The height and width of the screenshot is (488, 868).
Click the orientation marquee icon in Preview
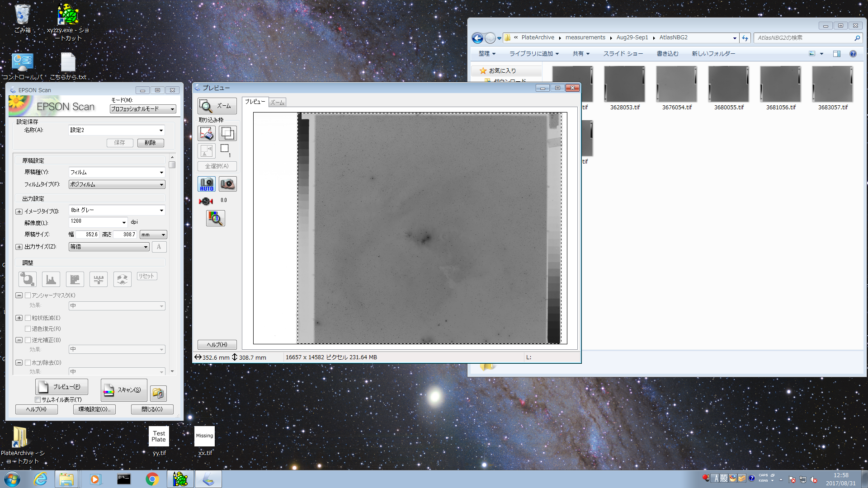(207, 150)
